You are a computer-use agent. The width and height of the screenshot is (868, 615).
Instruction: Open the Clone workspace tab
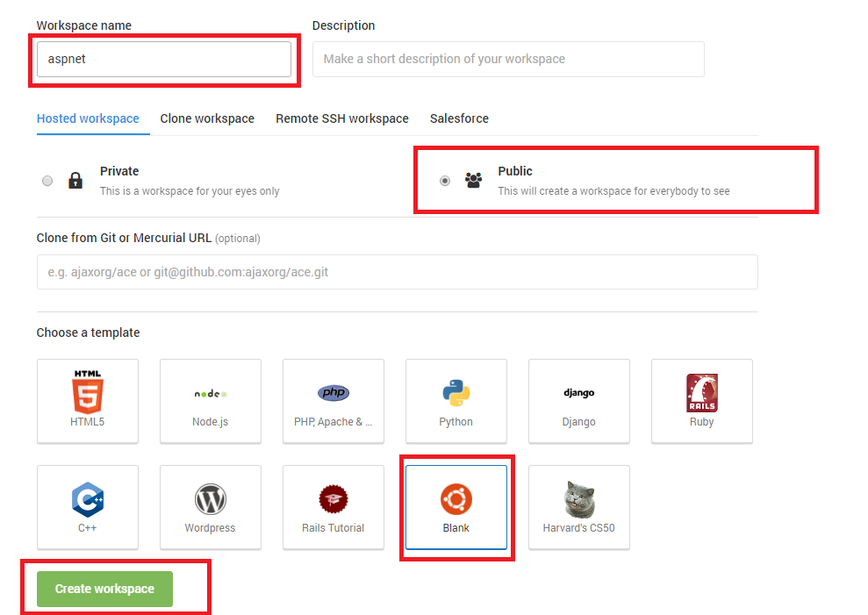(x=207, y=118)
